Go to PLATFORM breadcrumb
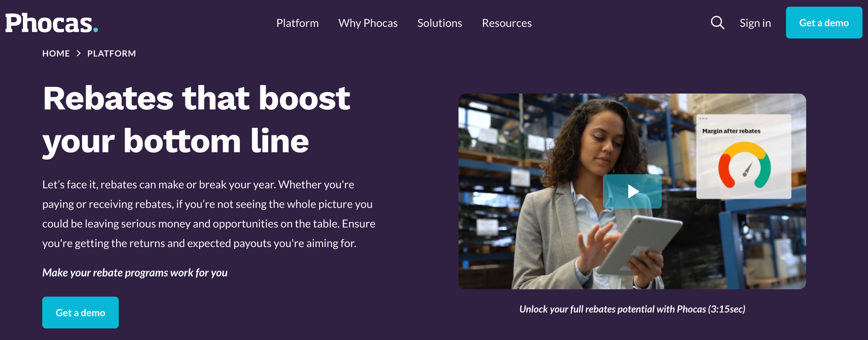The image size is (868, 340). click(112, 53)
